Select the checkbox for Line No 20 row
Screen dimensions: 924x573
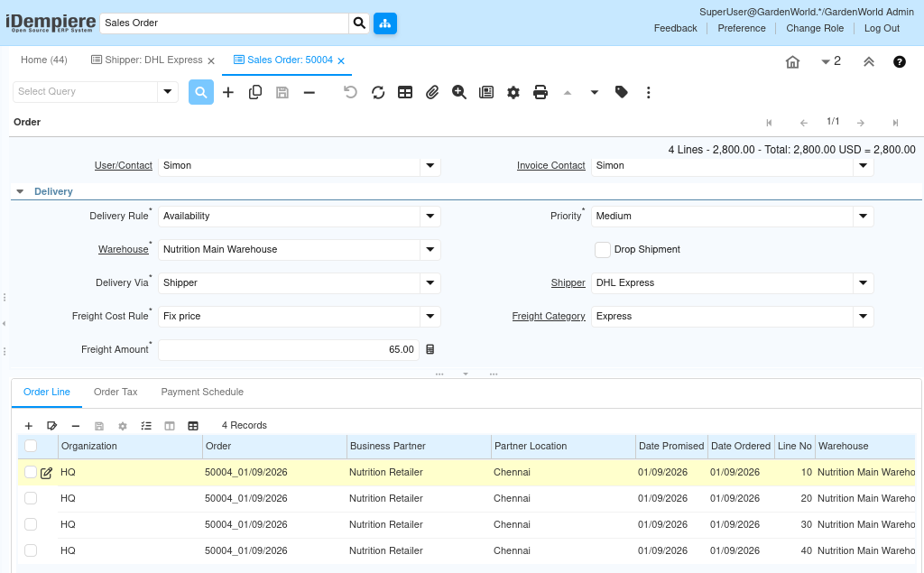(31, 498)
